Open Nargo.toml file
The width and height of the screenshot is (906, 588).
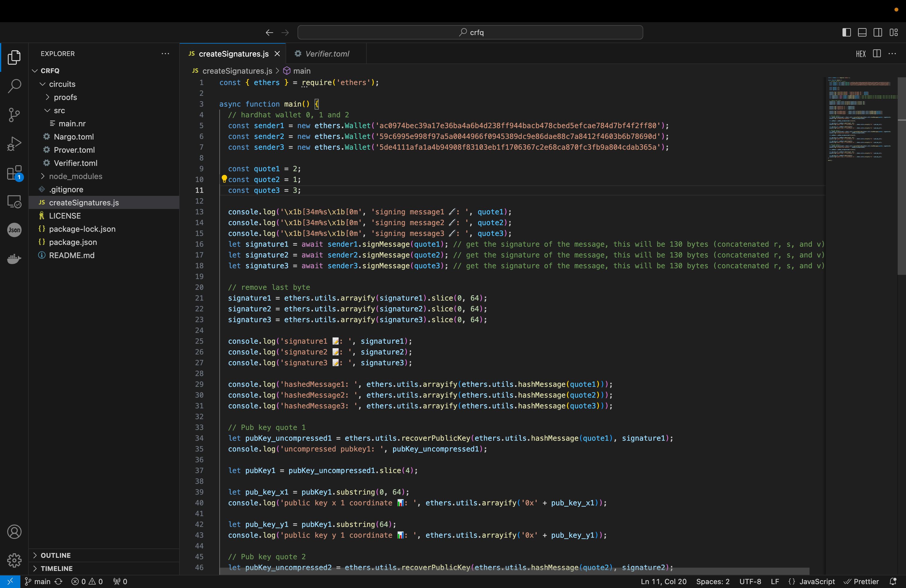104,137
